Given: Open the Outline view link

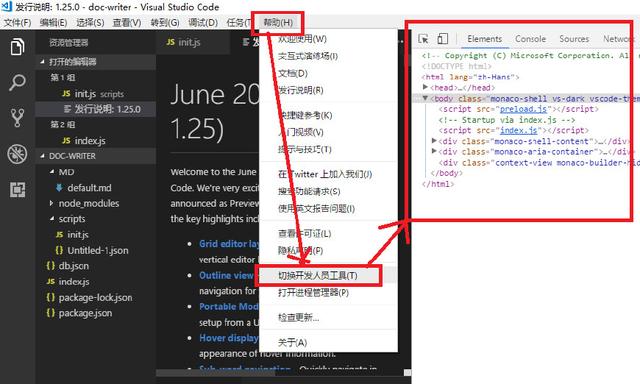Looking at the screenshot, I should (x=226, y=275).
